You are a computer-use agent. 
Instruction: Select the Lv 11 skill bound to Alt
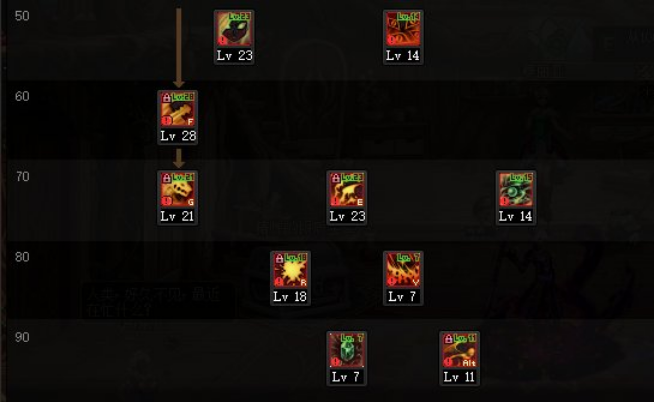tap(460, 359)
